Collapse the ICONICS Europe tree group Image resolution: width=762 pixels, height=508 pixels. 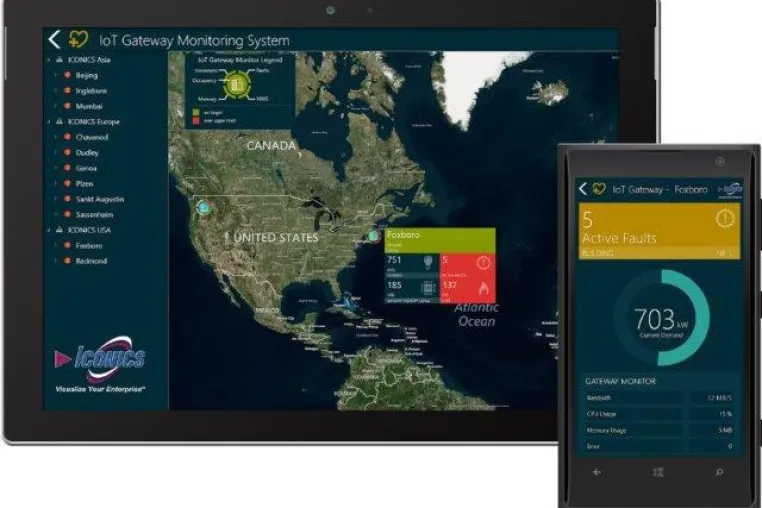coord(49,122)
